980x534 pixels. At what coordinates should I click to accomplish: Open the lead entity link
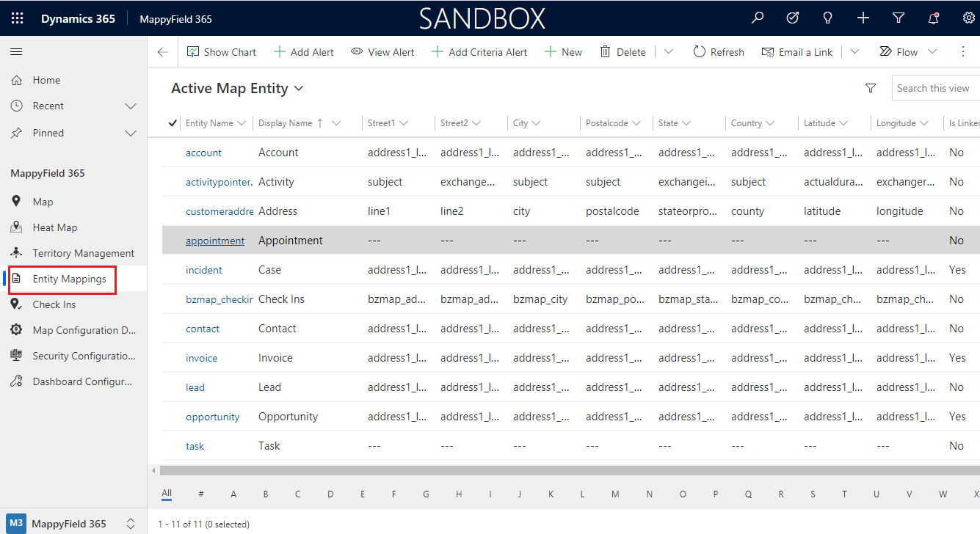coord(195,387)
